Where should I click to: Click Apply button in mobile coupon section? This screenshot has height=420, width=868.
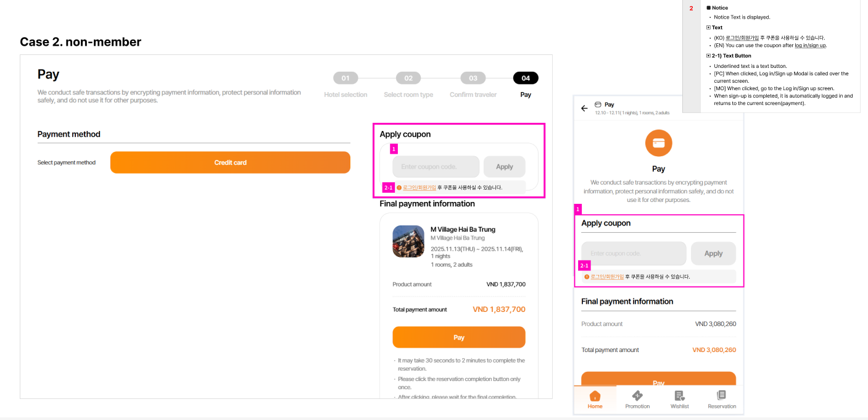pos(713,253)
